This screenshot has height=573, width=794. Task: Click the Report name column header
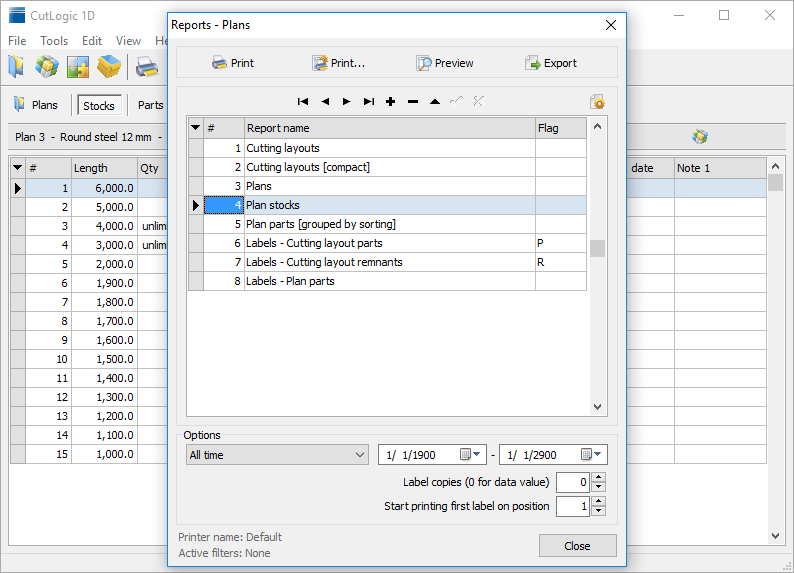pyautogui.click(x=389, y=128)
